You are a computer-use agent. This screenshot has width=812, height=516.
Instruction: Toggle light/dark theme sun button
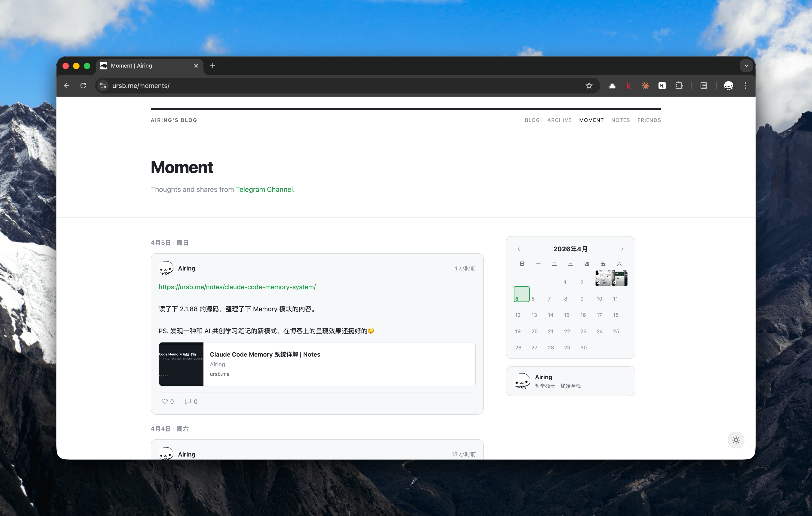point(736,440)
